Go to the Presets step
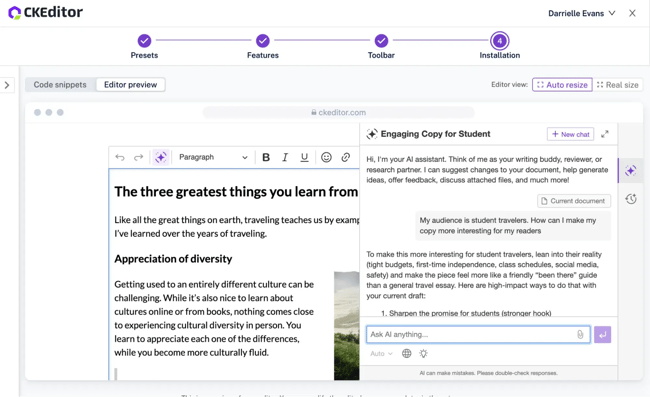This screenshot has width=650, height=397. (x=144, y=46)
